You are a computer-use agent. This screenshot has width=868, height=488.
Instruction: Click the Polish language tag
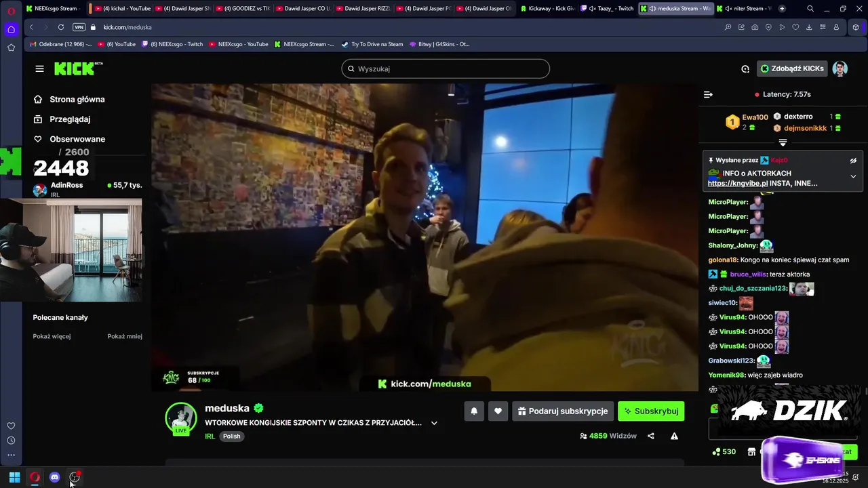(x=232, y=436)
